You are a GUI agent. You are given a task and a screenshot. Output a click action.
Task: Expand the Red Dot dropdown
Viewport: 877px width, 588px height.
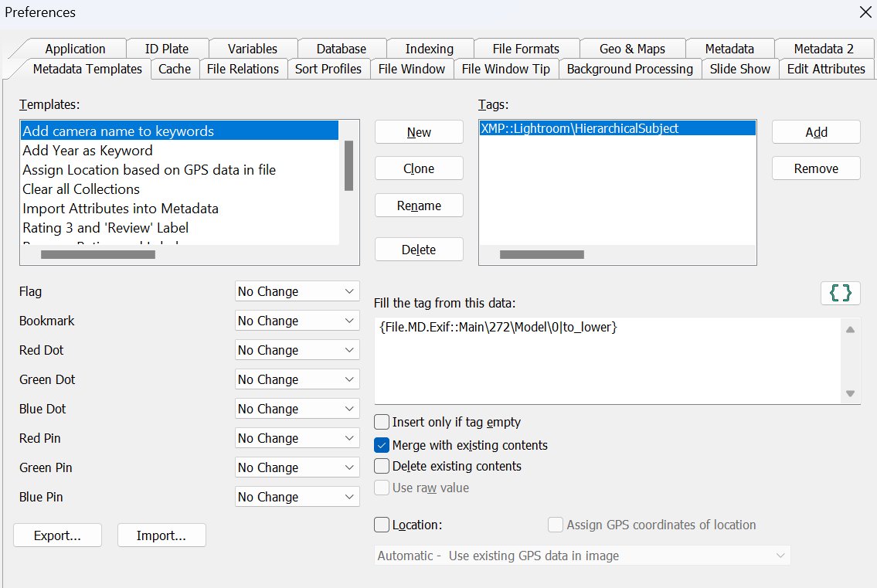(297, 350)
